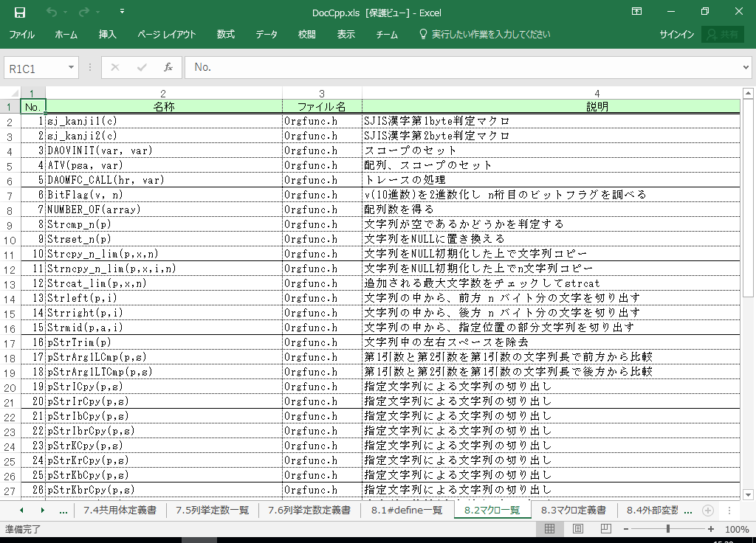Switch to sheet tab 7.5列挙定数一覧

point(212,510)
